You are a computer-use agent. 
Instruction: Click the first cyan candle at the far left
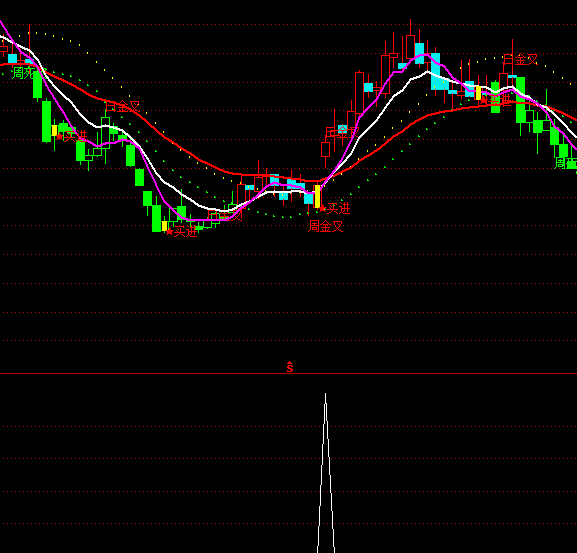(13, 59)
